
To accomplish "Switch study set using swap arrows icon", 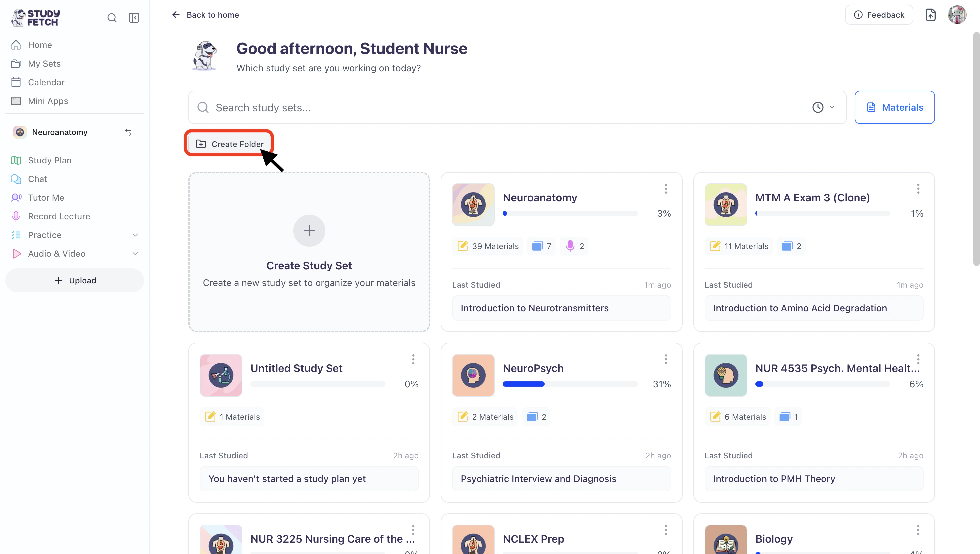I will click(128, 132).
